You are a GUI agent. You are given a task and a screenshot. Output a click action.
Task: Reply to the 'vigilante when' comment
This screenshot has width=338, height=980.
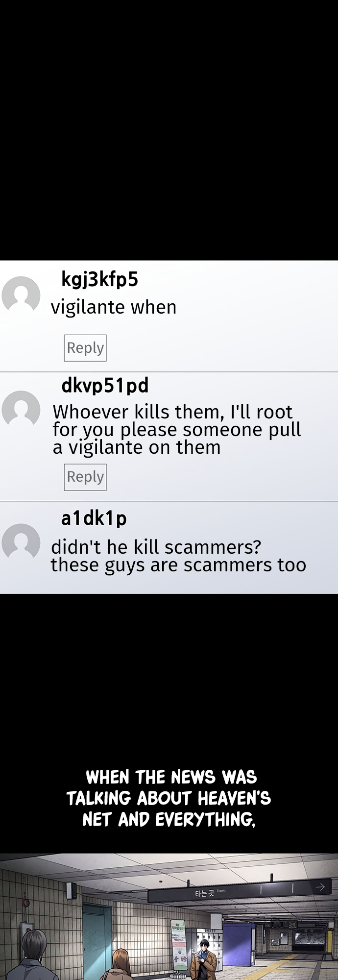[x=85, y=348]
